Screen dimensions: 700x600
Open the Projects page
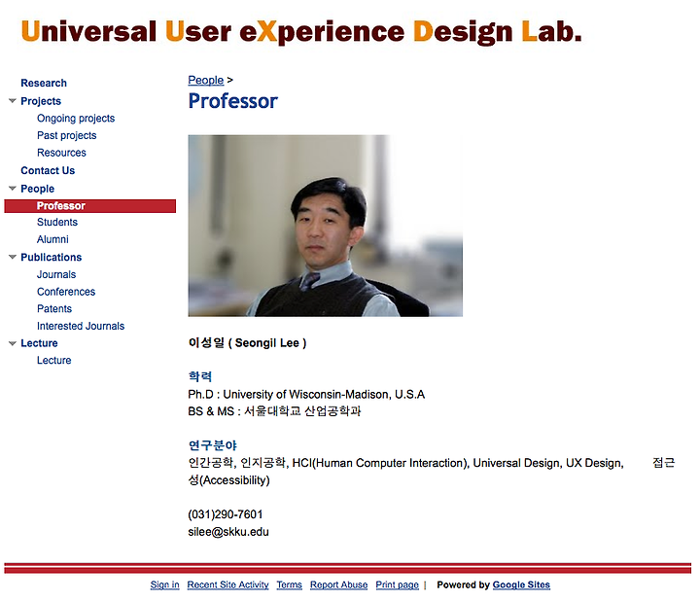pos(41,101)
